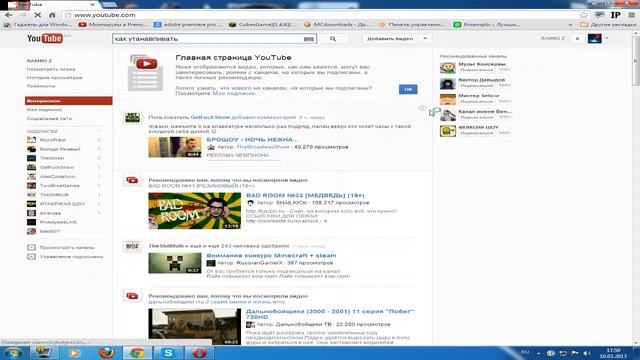Bookmark this page with the star icon
The width and height of the screenshot is (640, 360).
tap(584, 15)
